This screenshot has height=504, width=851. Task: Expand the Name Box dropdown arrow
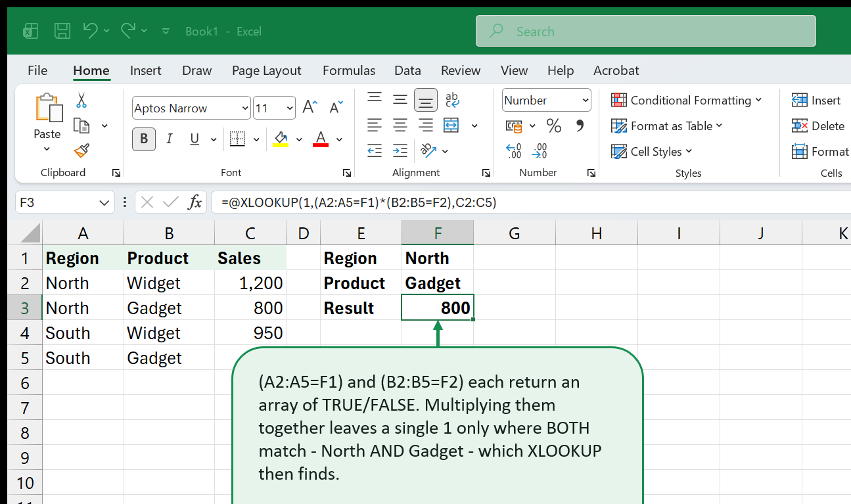point(103,203)
